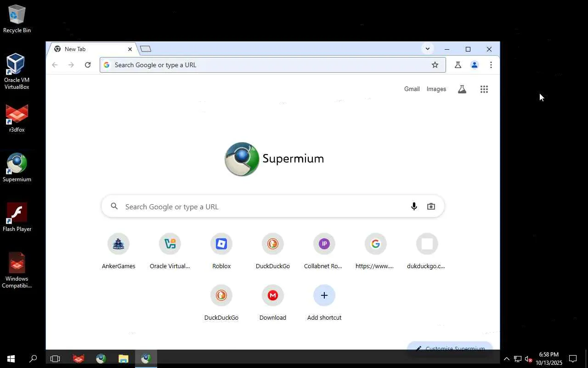
Task: Click the pinned Supermium taskbar icon
Action: [x=101, y=359]
